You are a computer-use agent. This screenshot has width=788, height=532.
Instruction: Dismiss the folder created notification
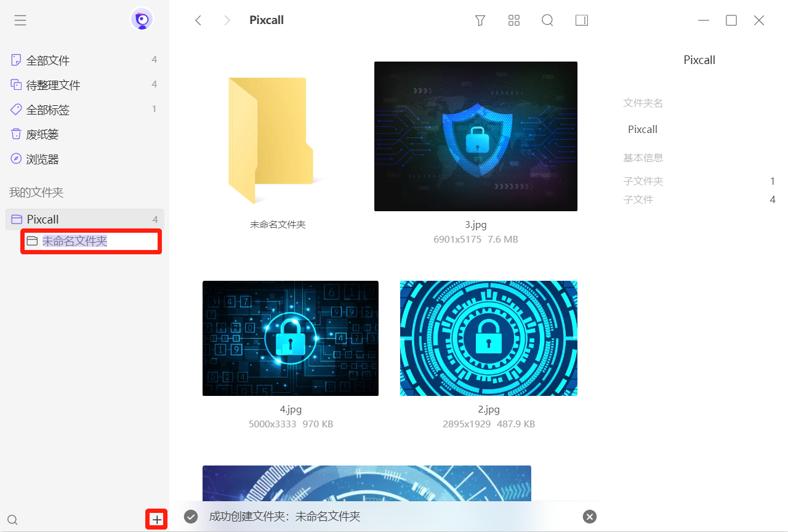pyautogui.click(x=590, y=517)
